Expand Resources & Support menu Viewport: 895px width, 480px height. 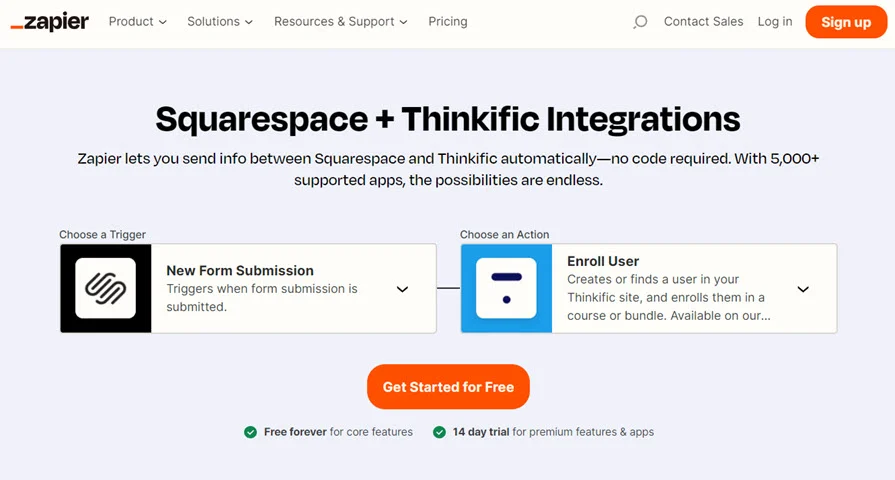340,22
